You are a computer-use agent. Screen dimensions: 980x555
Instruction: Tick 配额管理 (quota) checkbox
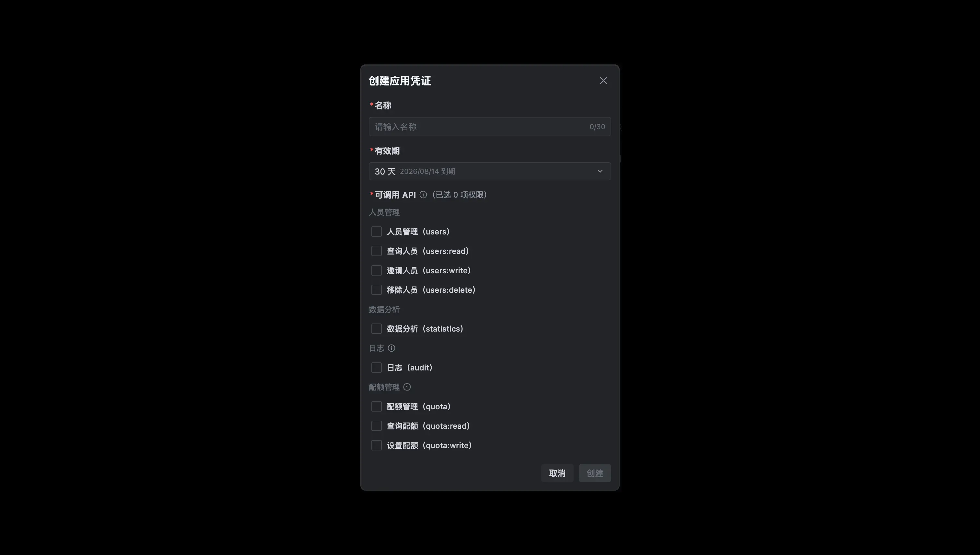377,406
